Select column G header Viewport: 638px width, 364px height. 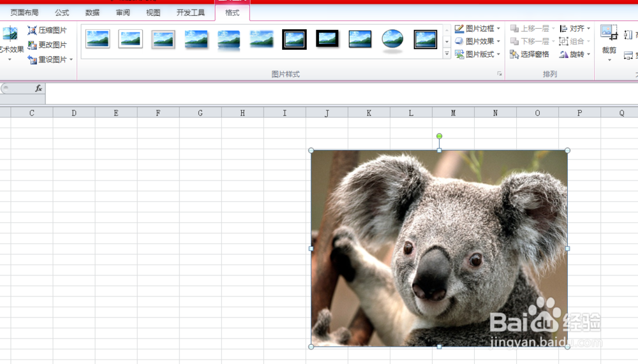(x=200, y=113)
